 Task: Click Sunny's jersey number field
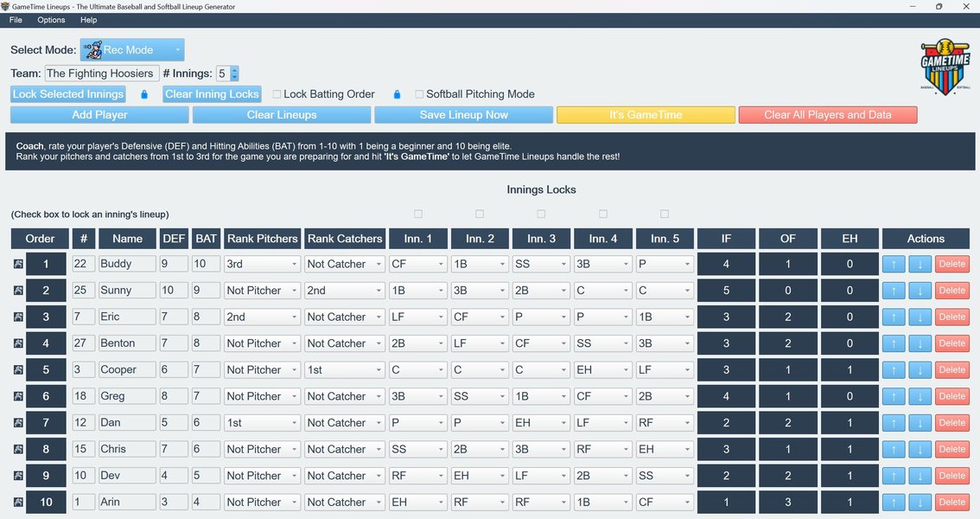pyautogui.click(x=83, y=290)
